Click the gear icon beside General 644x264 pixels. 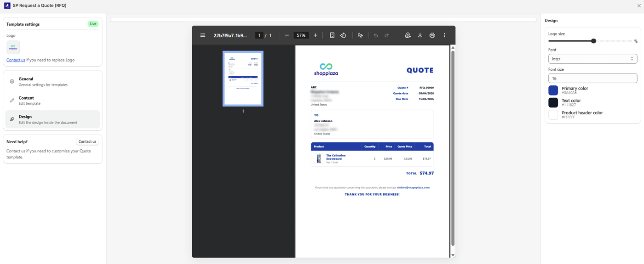12,82
